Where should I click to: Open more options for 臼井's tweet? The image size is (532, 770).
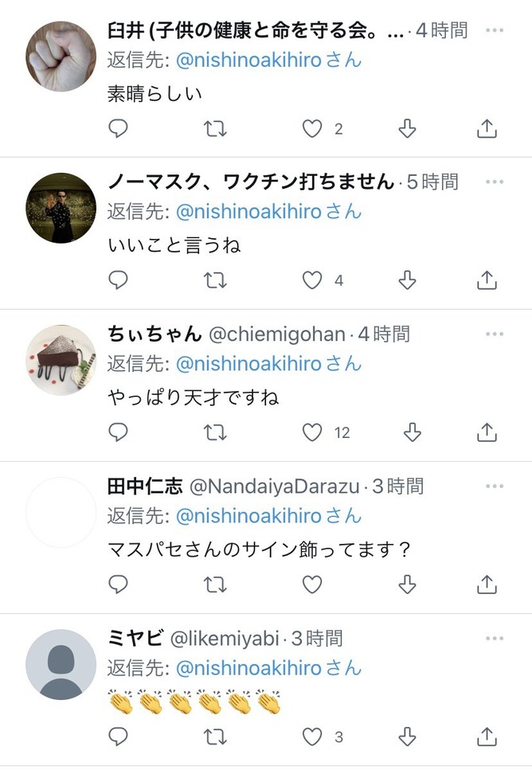[495, 30]
